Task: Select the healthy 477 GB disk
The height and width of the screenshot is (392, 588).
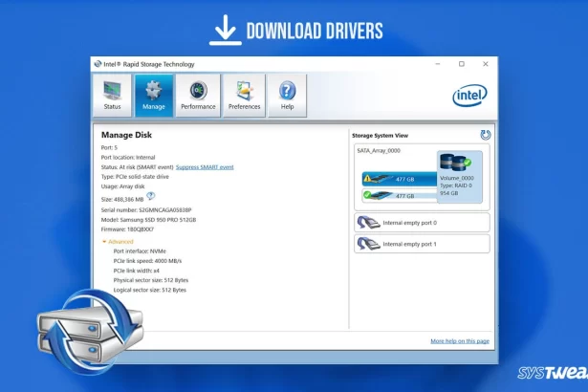Action: (x=398, y=195)
